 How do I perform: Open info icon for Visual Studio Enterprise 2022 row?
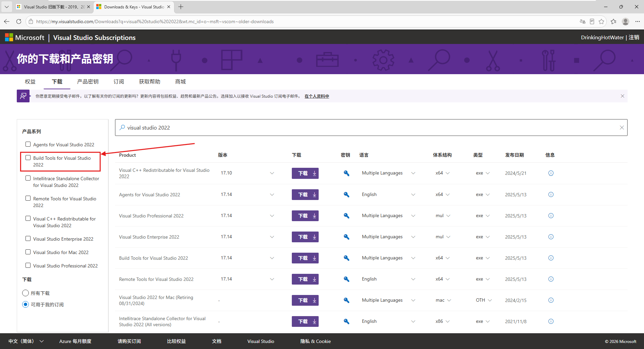551,237
